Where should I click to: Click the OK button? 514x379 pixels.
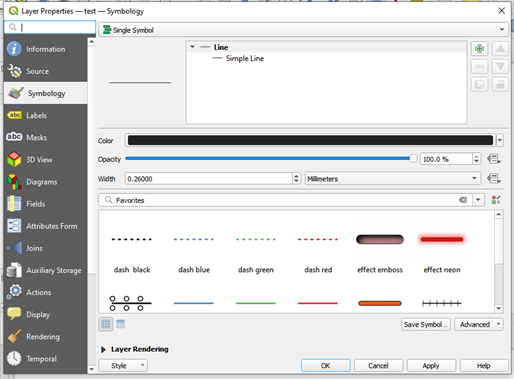[x=326, y=366]
